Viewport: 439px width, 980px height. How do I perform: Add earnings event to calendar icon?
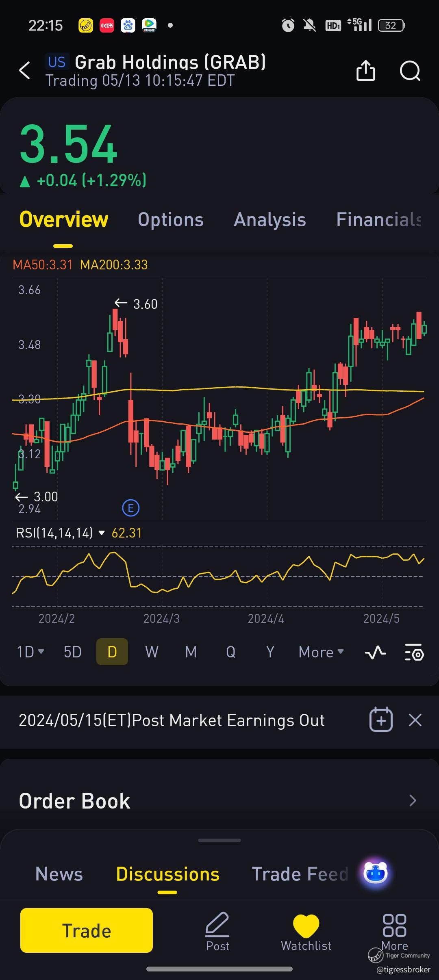click(381, 720)
